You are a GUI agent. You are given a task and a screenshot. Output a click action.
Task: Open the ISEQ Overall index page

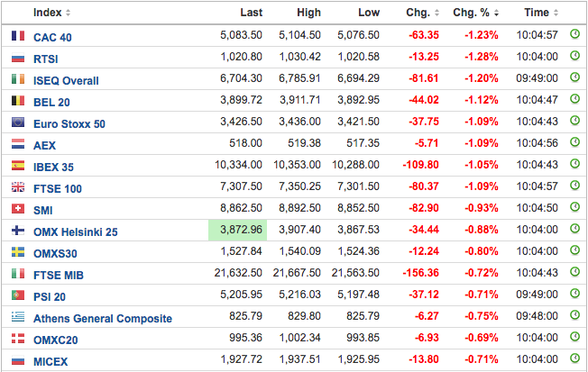click(66, 80)
